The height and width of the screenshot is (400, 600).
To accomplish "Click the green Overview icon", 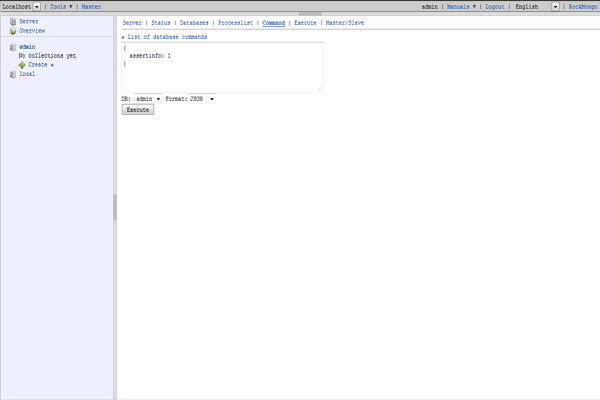I will (13, 30).
